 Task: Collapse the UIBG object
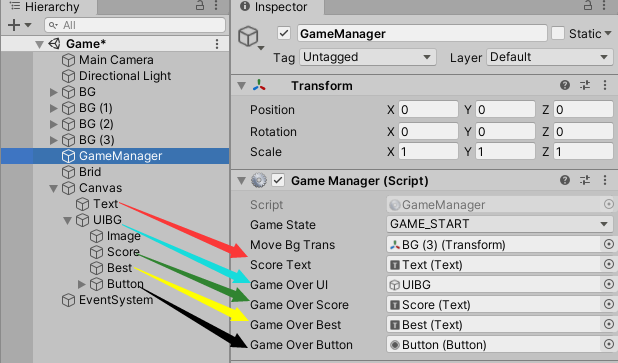point(67,220)
